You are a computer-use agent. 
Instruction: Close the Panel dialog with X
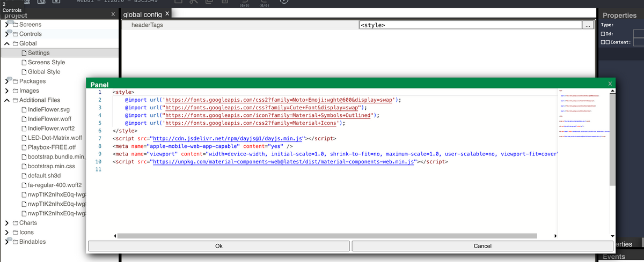pos(610,84)
